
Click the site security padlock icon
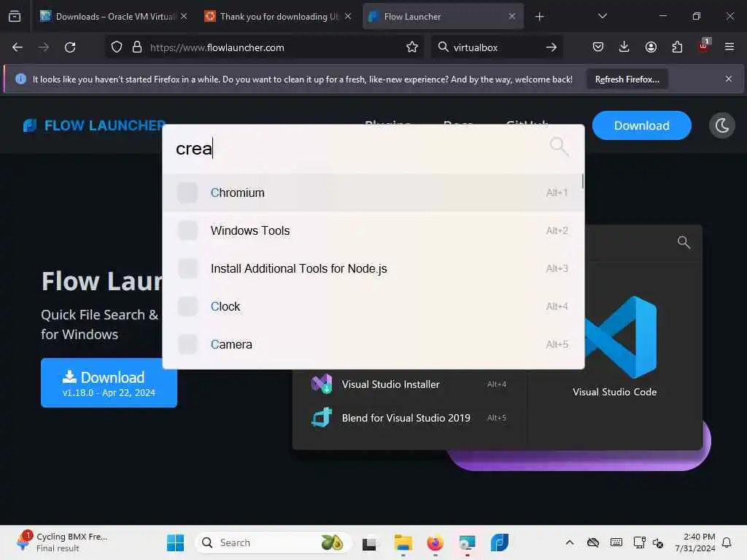pyautogui.click(x=137, y=47)
